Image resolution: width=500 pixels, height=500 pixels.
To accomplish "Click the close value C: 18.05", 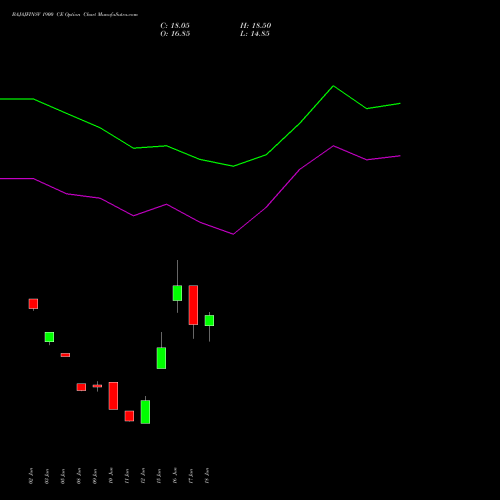I will [175, 26].
